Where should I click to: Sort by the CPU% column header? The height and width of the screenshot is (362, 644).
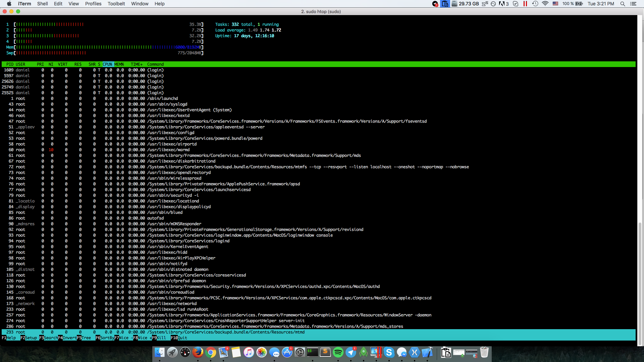coord(107,64)
